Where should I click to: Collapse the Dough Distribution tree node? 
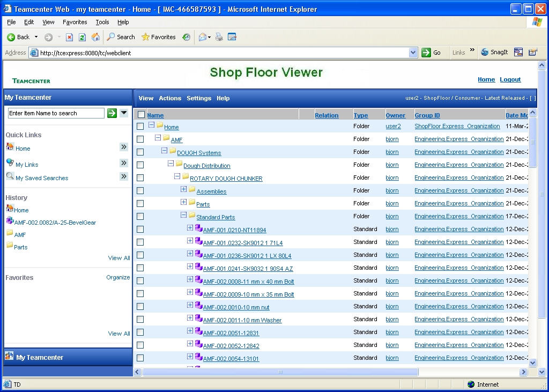click(170, 163)
